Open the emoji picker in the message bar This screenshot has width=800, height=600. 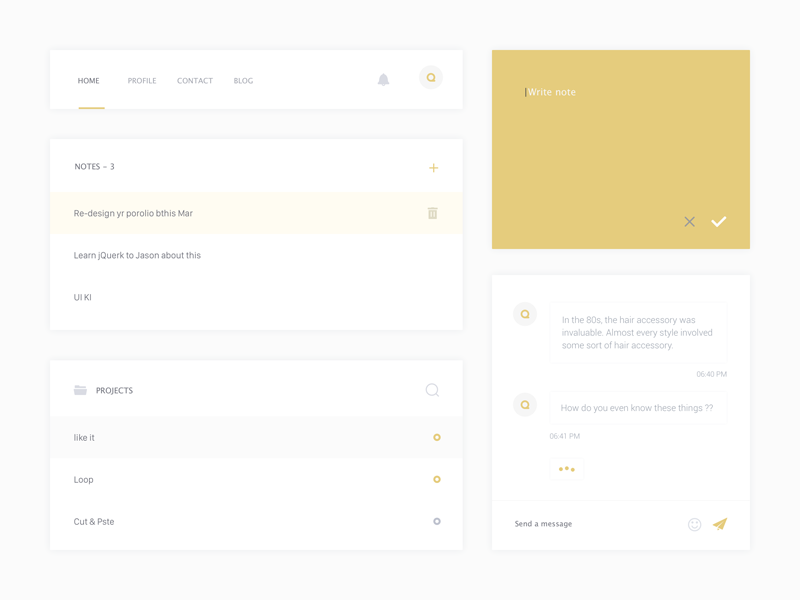(x=692, y=523)
